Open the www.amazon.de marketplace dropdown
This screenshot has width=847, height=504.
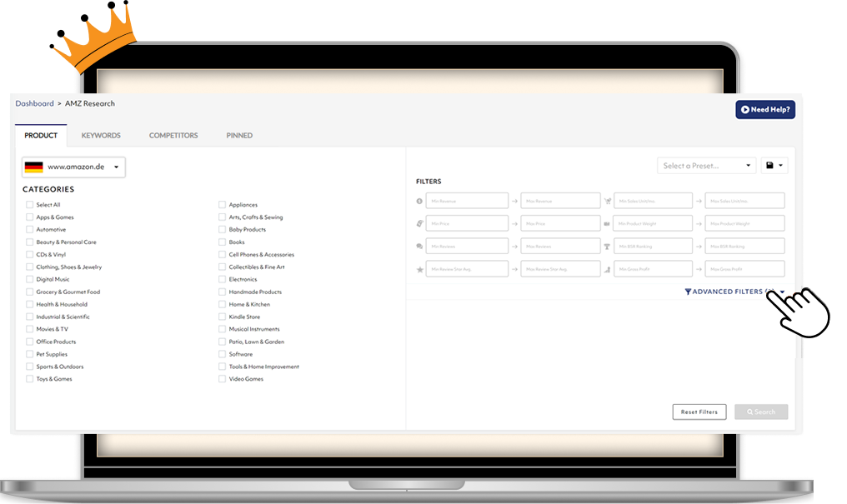[73, 167]
